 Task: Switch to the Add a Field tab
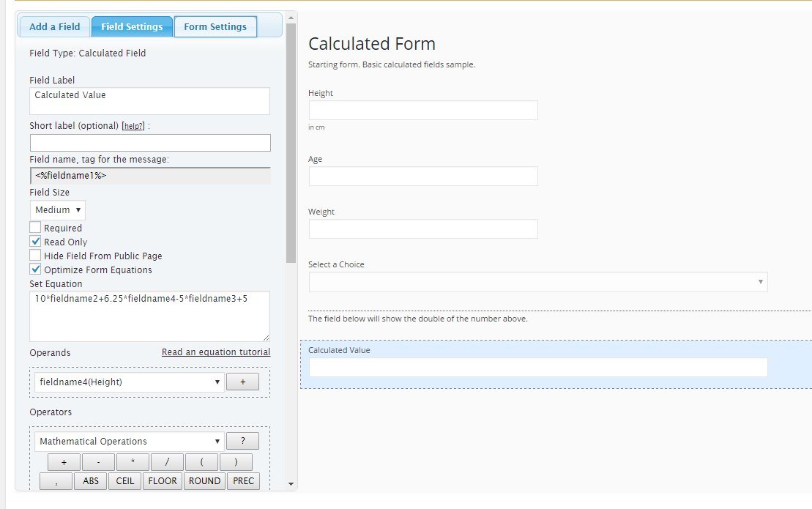pos(54,27)
